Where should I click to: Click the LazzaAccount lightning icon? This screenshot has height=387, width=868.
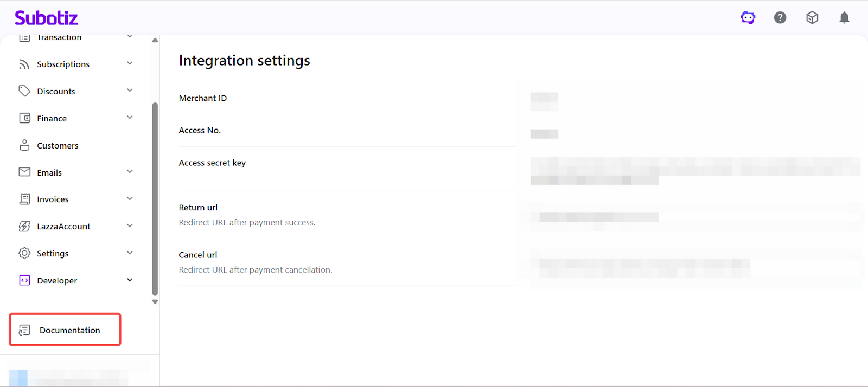click(24, 227)
